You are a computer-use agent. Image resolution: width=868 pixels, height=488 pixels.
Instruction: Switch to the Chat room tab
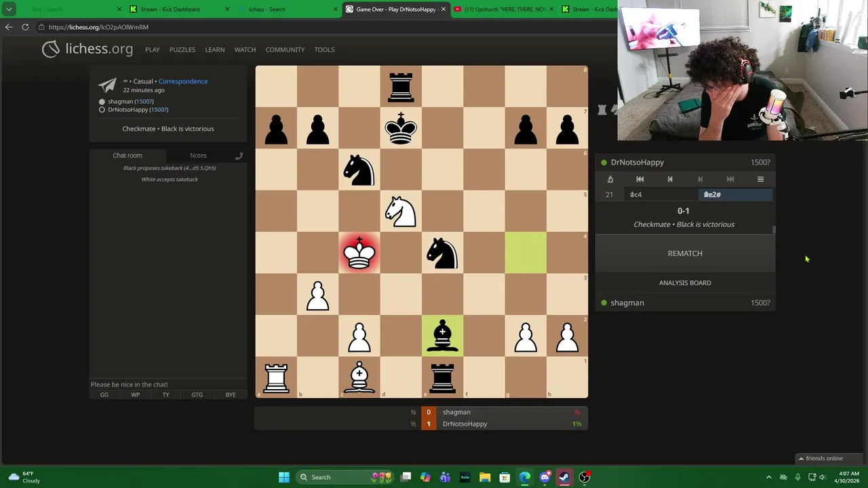pos(127,155)
